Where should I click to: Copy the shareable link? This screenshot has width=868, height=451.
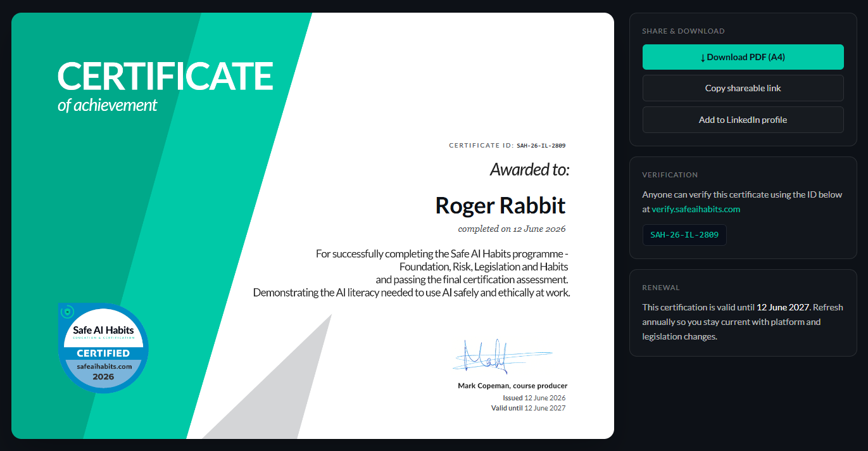(743, 88)
